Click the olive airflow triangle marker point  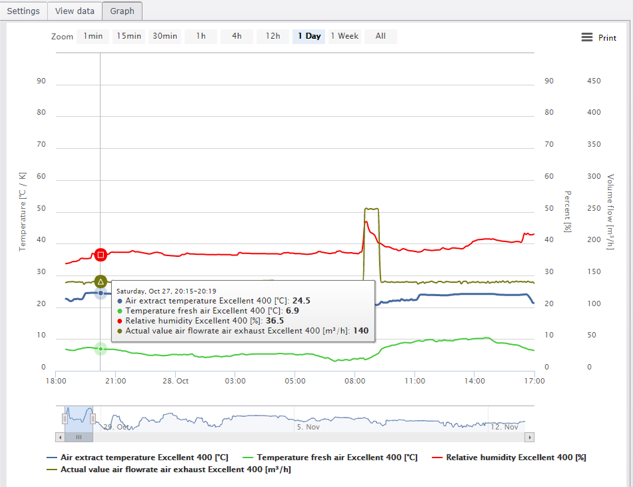click(x=101, y=282)
